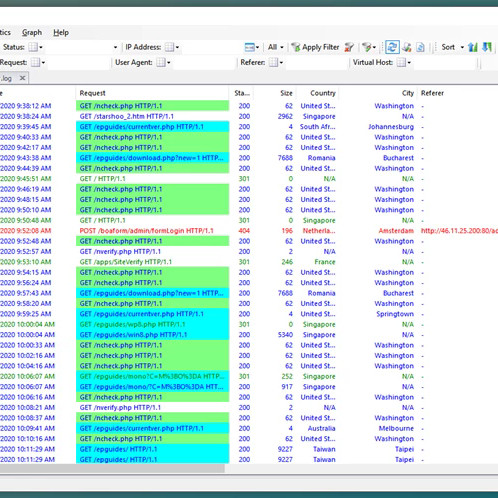The width and height of the screenshot is (498, 498).
Task: Focus the Request filter input field
Action: tap(79, 63)
